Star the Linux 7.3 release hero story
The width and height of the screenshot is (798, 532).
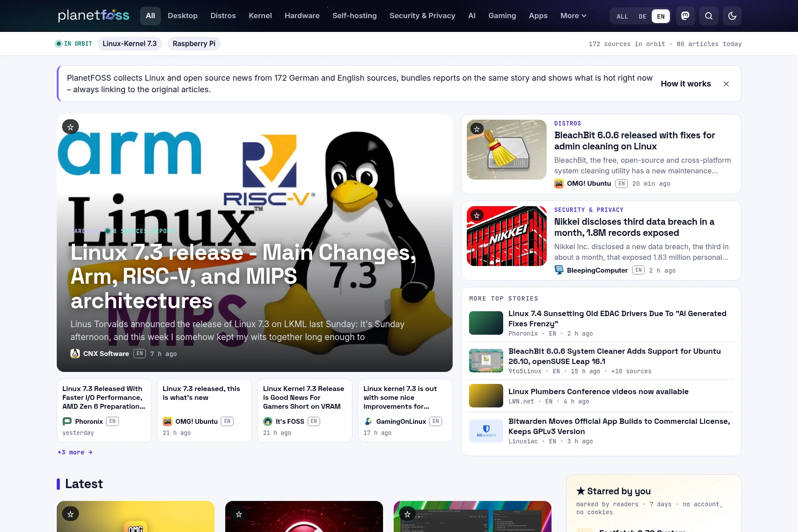click(x=70, y=127)
